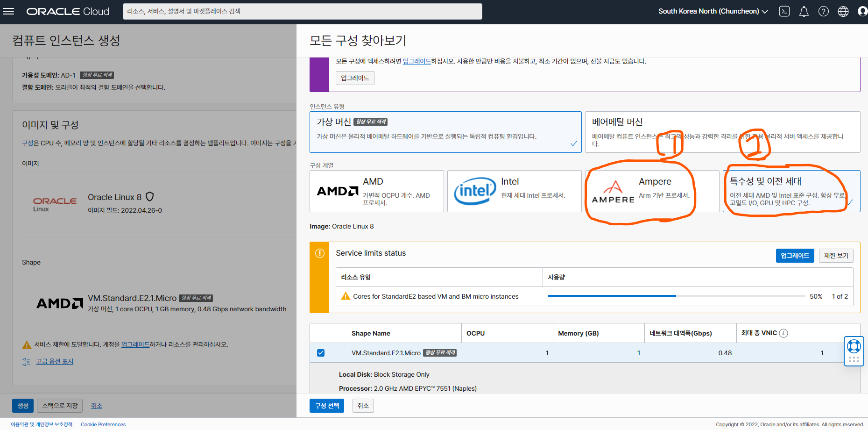Click the 리소스 유형 column header

[x=356, y=277]
